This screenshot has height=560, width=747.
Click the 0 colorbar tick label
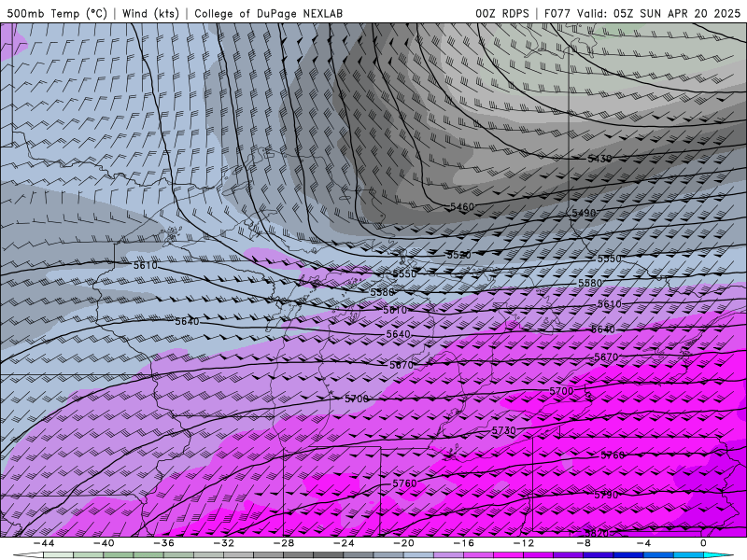pyautogui.click(x=704, y=543)
